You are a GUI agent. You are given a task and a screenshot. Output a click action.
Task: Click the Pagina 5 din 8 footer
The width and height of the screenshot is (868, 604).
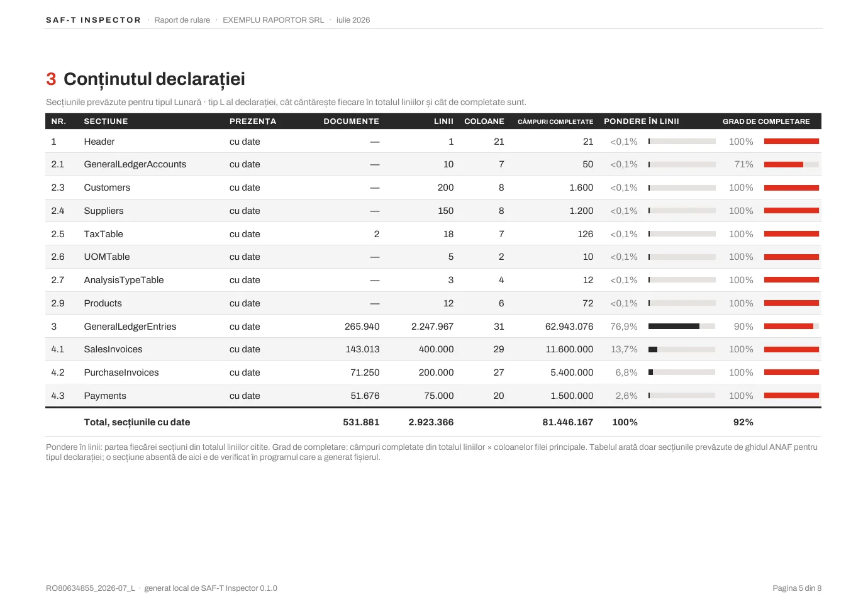[797, 588]
